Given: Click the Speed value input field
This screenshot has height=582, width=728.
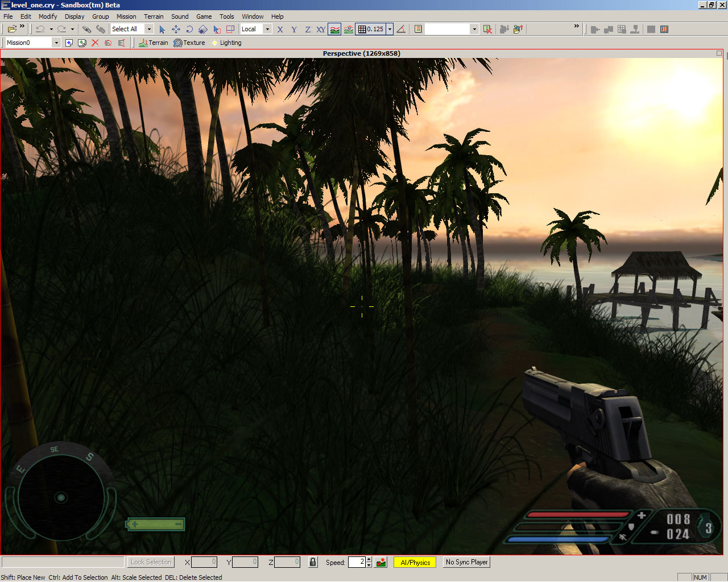Looking at the screenshot, I should pos(357,562).
